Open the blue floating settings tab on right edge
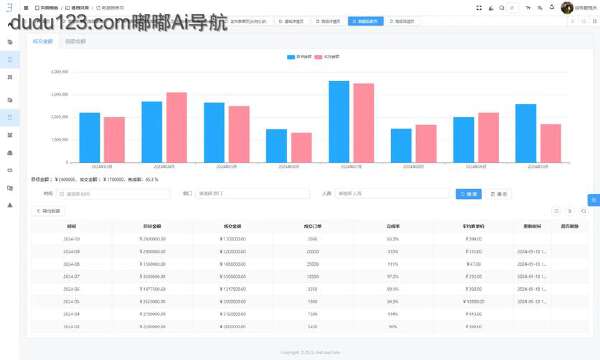The image size is (600, 360). (x=594, y=200)
